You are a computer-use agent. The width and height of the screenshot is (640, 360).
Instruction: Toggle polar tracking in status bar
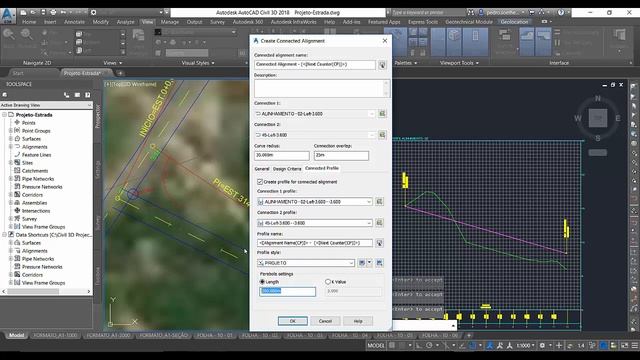pyautogui.click(x=429, y=345)
